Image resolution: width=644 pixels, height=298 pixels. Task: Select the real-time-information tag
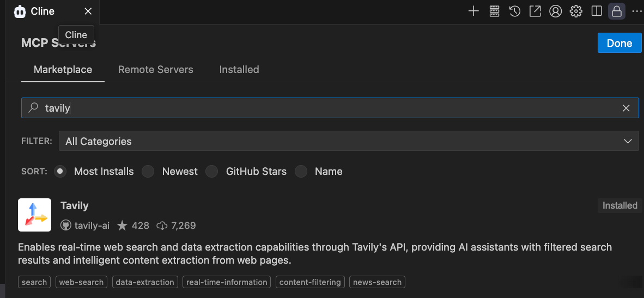pyautogui.click(x=227, y=282)
